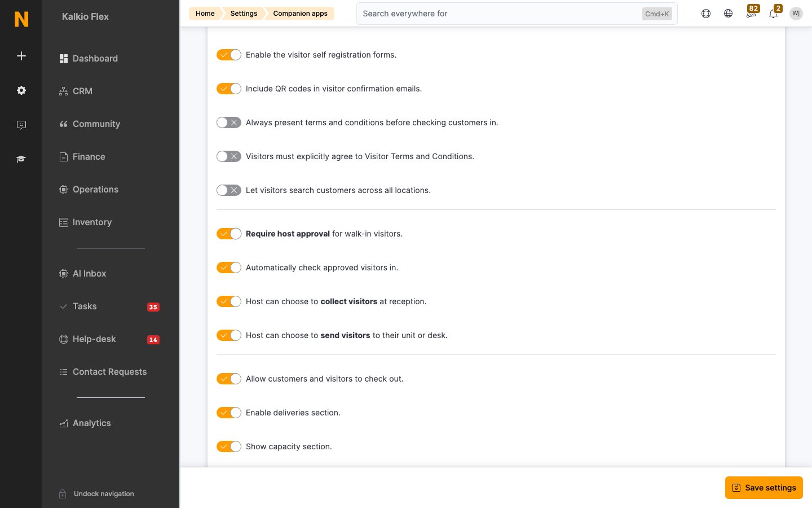Click the Search everywhere field
The height and width of the screenshot is (508, 812).
[517, 14]
